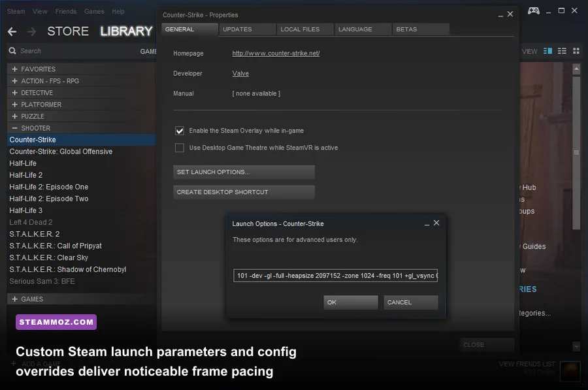Switch to the LOCAL FILES tab
The height and width of the screenshot is (390, 588).
click(305, 29)
